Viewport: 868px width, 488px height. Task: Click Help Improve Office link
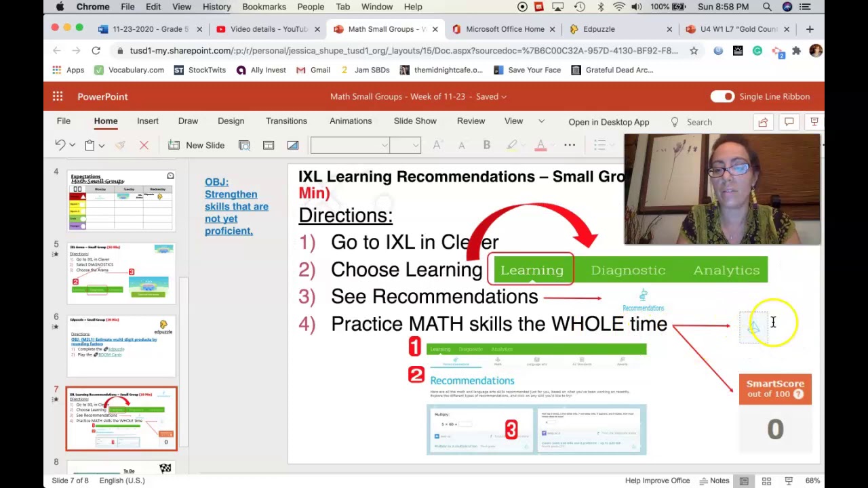[657, 481]
